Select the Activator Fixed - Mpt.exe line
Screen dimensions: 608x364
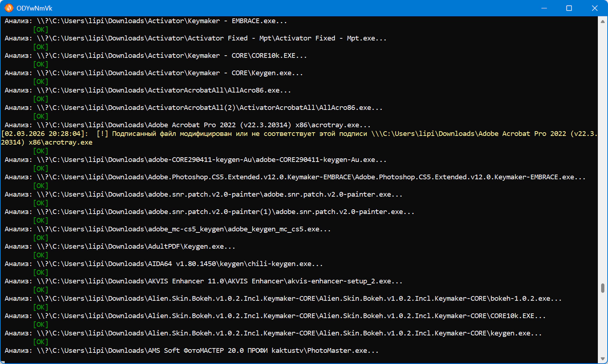pyautogui.click(x=195, y=38)
